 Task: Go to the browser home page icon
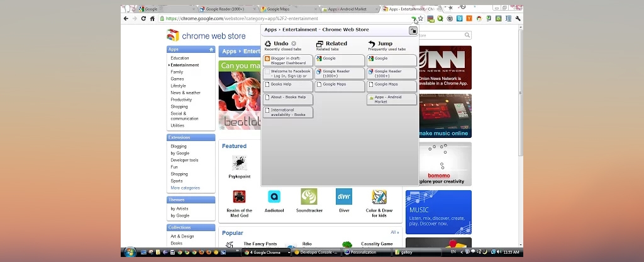[x=152, y=18]
